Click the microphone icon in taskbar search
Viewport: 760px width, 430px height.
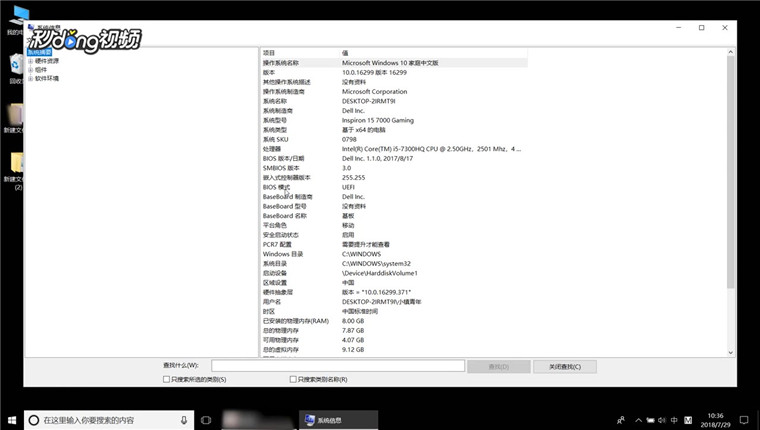pyautogui.click(x=184, y=420)
